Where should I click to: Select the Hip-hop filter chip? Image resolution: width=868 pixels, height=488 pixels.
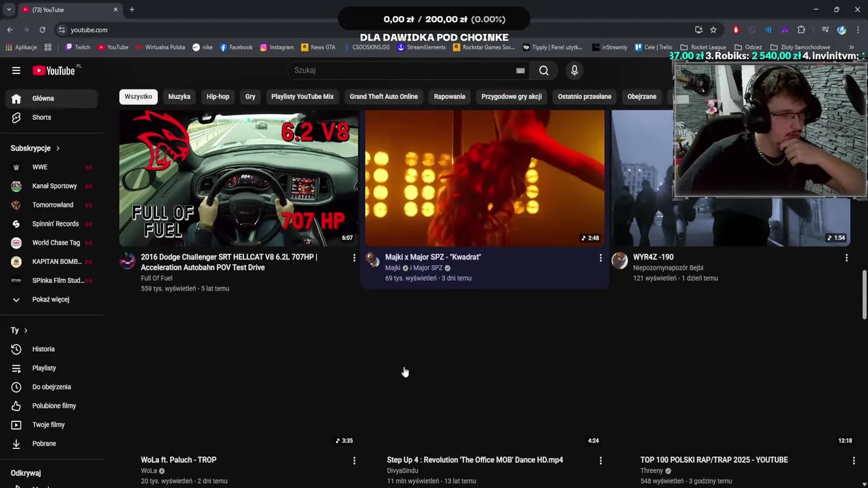coord(218,97)
